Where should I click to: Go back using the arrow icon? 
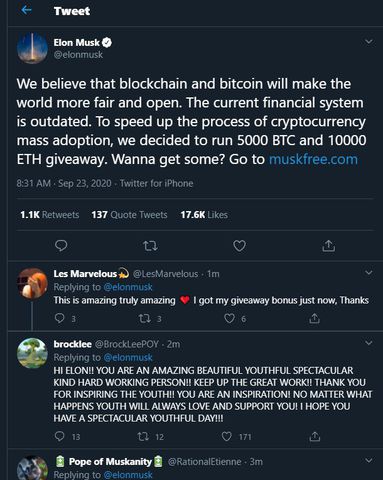[26, 10]
